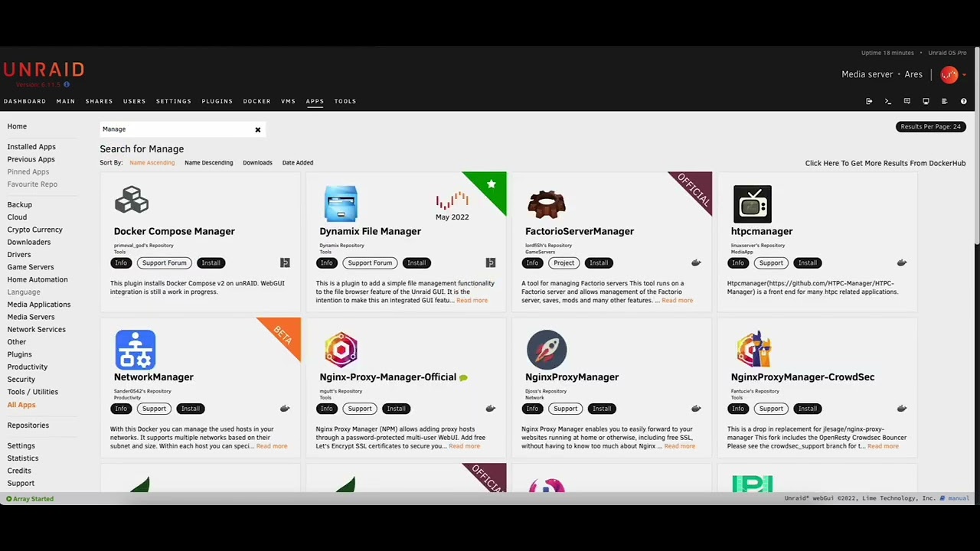Open the Plugins navigation tab
Viewport: 980px width, 551px height.
tap(217, 101)
